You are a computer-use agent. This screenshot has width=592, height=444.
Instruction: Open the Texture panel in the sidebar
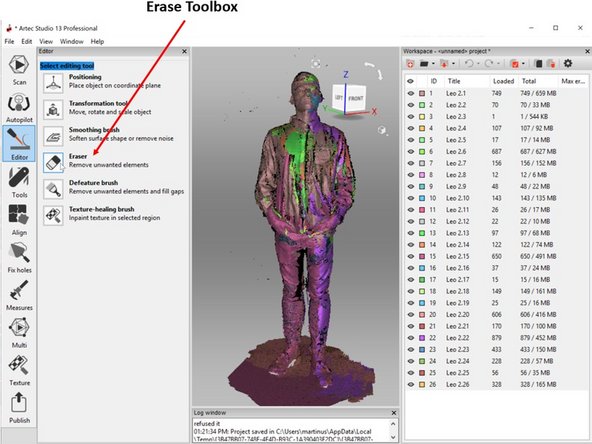click(x=19, y=370)
